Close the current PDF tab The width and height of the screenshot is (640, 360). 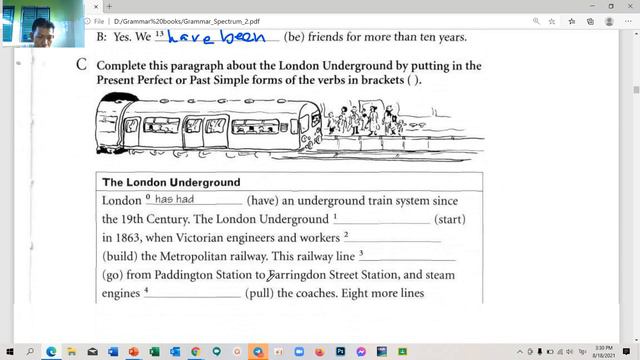[96, 7]
